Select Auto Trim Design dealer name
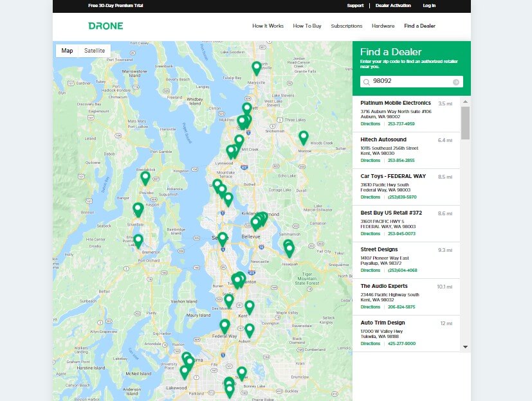532x401 pixels. point(383,323)
